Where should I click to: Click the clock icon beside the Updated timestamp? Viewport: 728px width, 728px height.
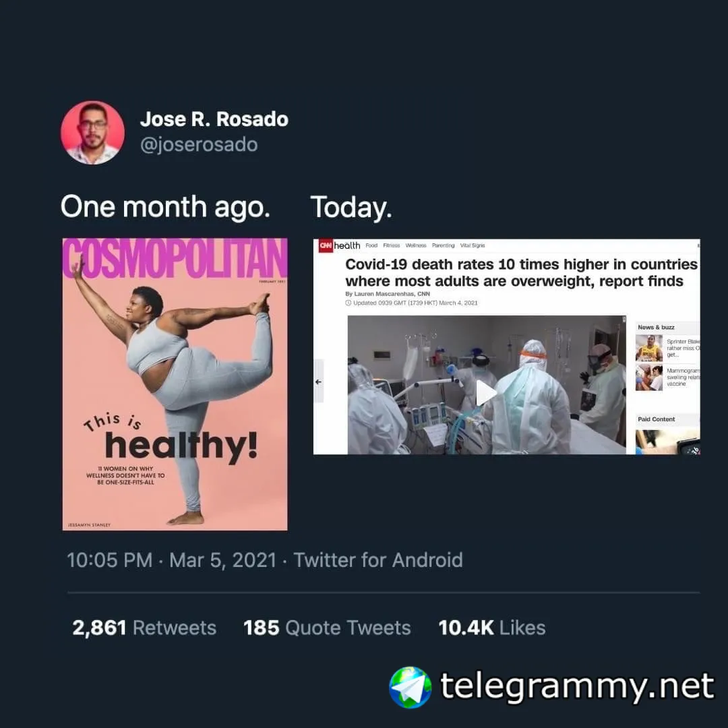(x=348, y=303)
